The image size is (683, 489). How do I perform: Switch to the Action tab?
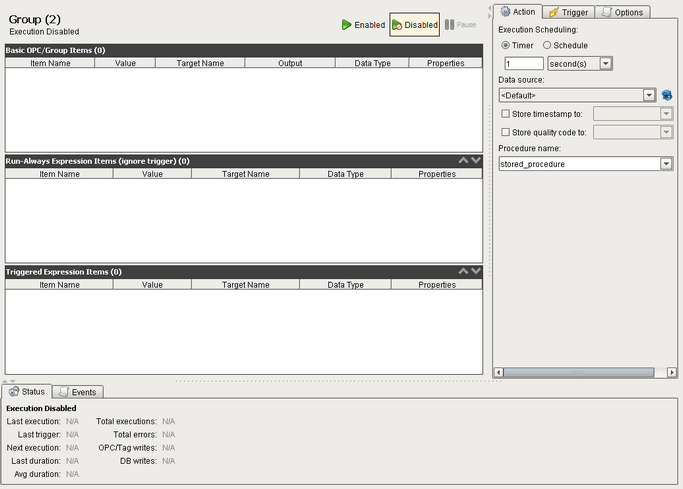(x=518, y=12)
